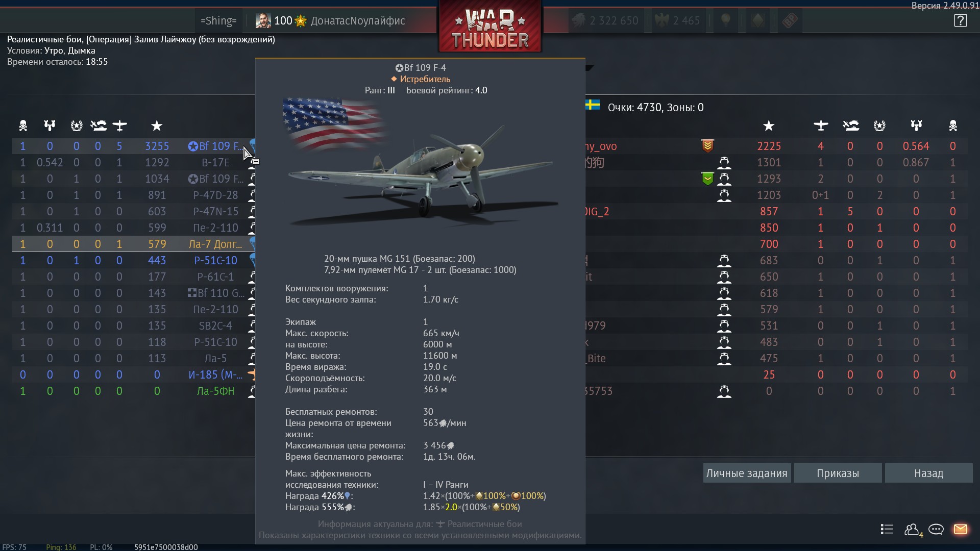Click the Battle Pass BP icon

pyautogui.click(x=790, y=21)
